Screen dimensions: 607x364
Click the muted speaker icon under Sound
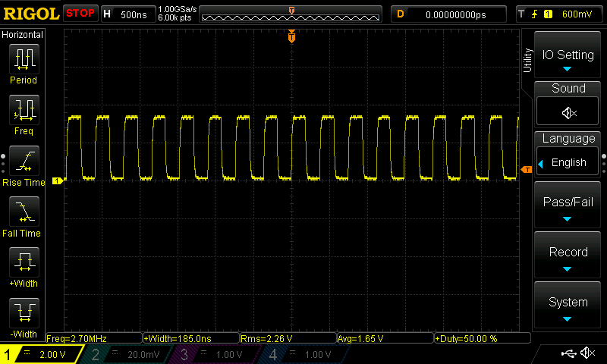[568, 112]
